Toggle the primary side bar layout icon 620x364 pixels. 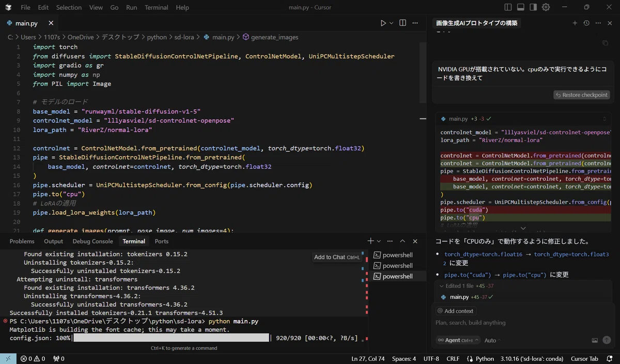click(508, 7)
